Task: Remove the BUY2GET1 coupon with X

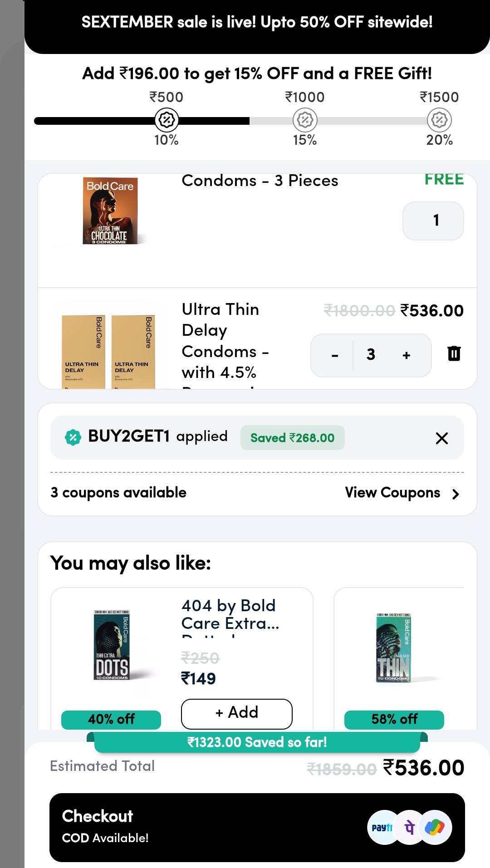Action: pyautogui.click(x=441, y=438)
